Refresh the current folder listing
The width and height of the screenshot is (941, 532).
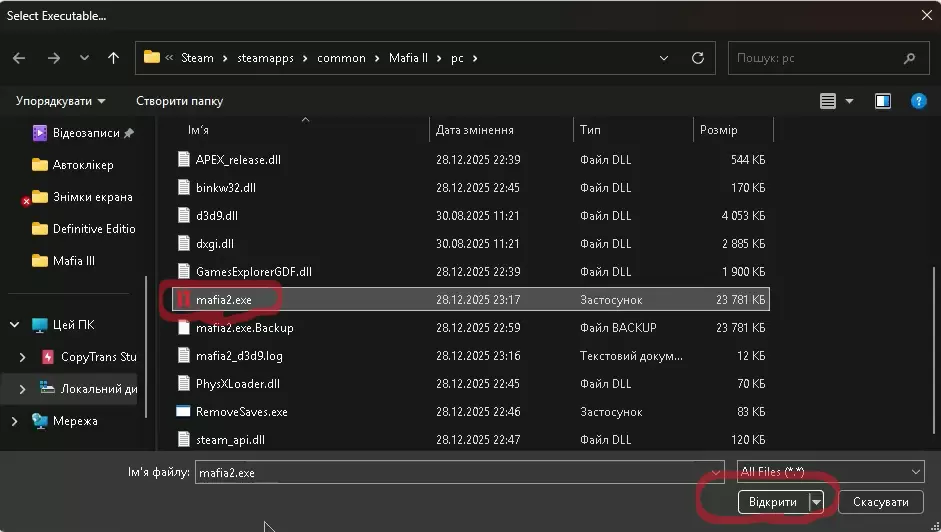point(698,58)
